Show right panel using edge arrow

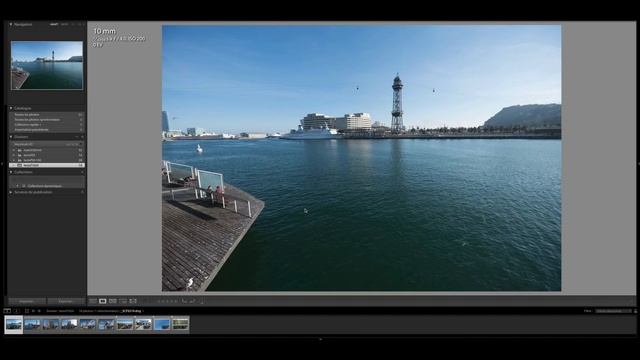pos(638,164)
